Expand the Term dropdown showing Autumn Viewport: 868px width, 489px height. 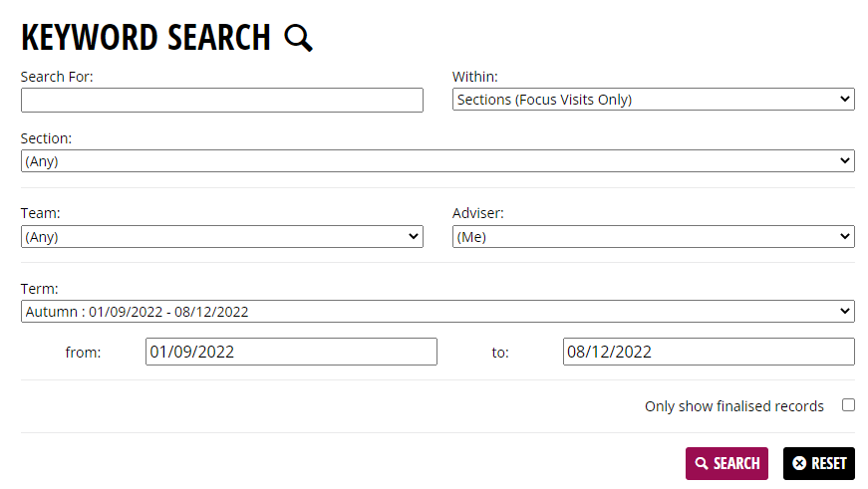[x=437, y=312]
